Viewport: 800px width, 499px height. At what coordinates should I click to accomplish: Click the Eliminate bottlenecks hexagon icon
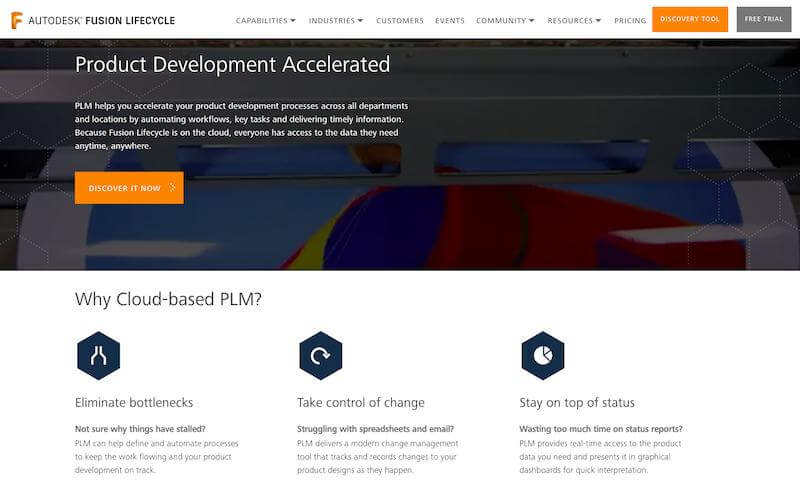click(98, 356)
